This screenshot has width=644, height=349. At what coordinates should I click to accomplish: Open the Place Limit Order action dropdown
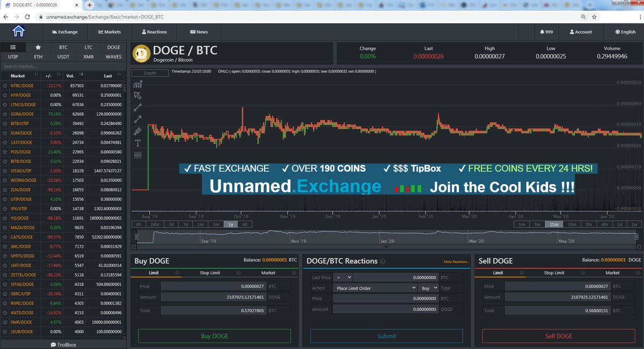click(375, 288)
